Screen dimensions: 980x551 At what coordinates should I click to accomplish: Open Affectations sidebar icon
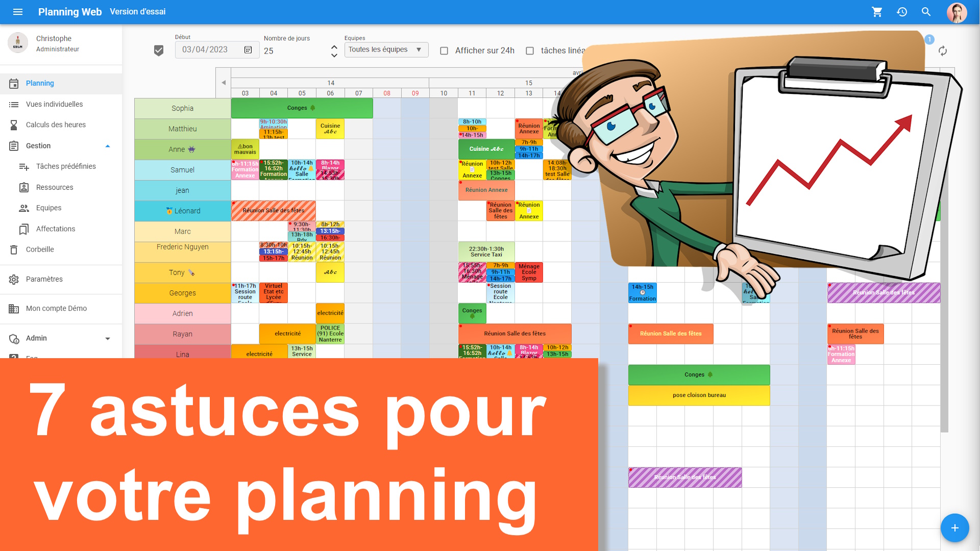[23, 229]
